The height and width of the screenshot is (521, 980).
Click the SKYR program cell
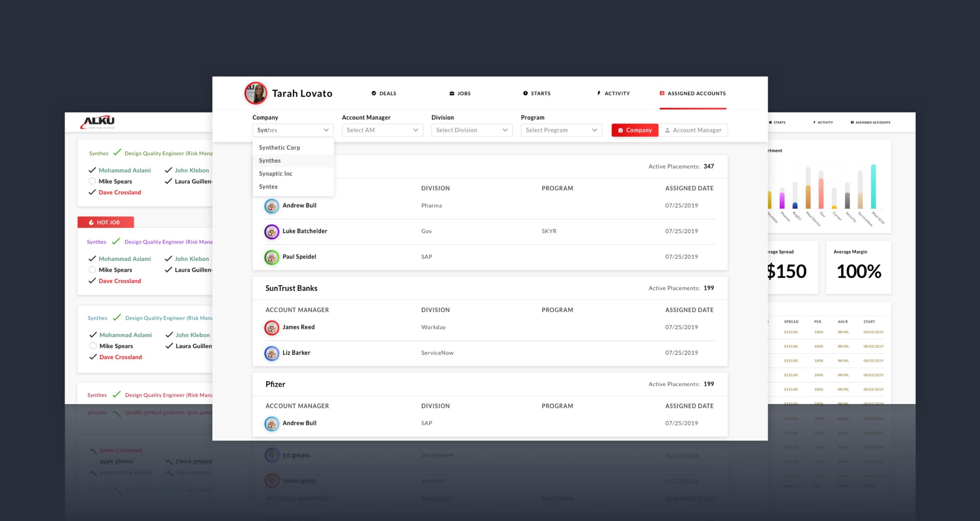(x=549, y=231)
